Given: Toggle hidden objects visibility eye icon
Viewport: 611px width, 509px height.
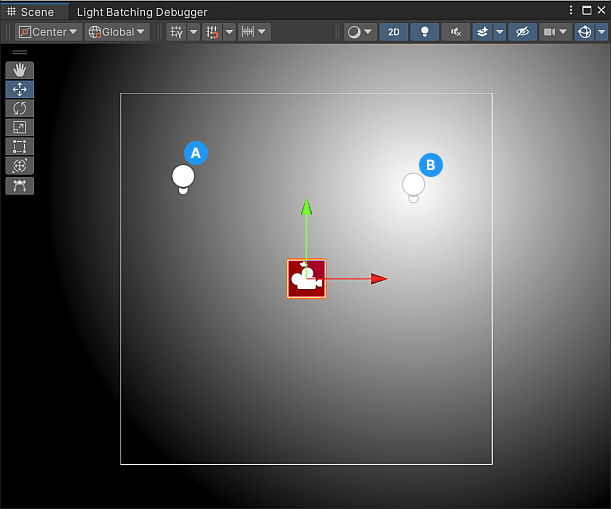Looking at the screenshot, I should (522, 32).
